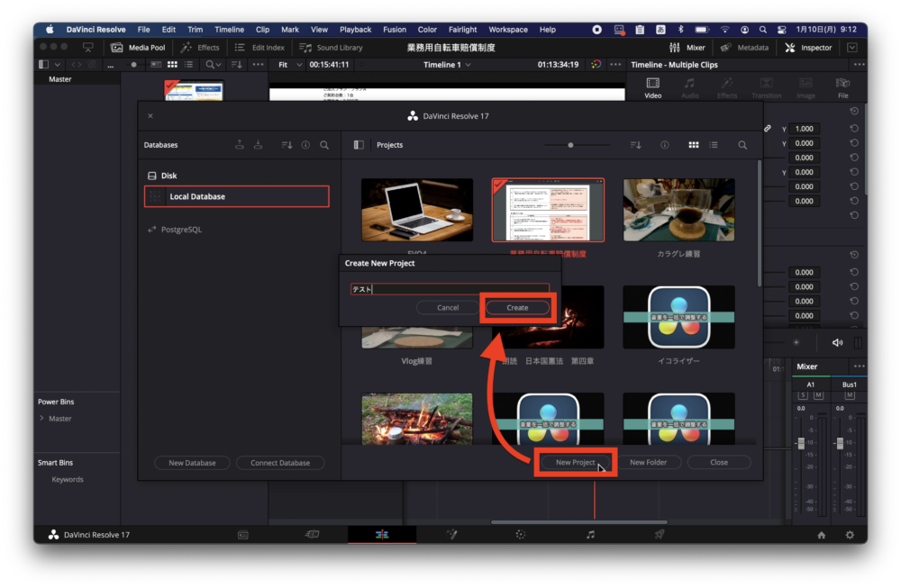This screenshot has width=901, height=588.
Task: Open the Timeline menu
Action: (x=229, y=30)
